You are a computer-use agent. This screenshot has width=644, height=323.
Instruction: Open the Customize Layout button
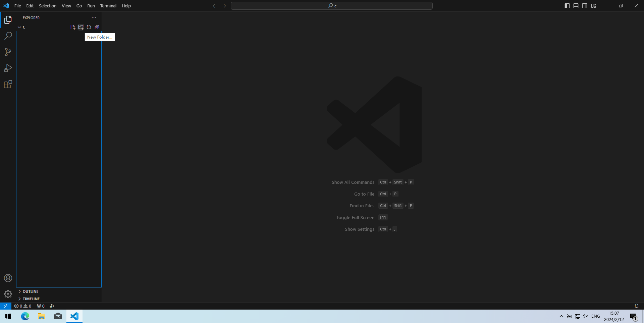[593, 6]
